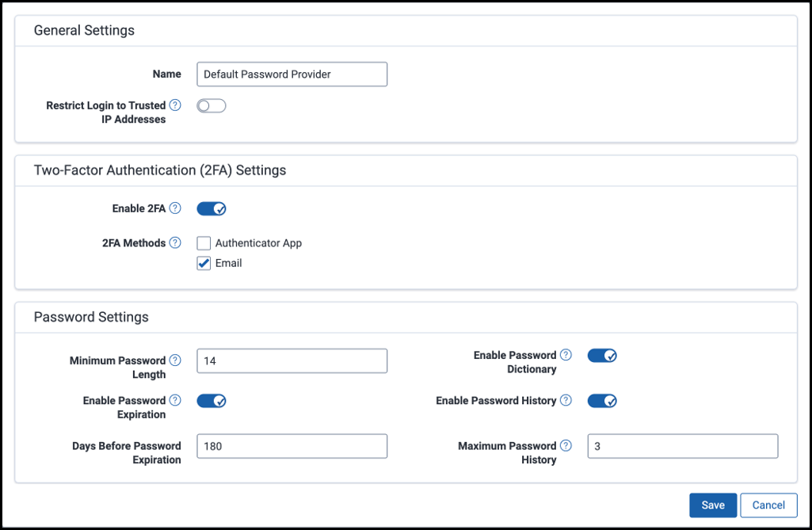Check the Authenticator App method
This screenshot has height=530, width=812.
(x=204, y=243)
